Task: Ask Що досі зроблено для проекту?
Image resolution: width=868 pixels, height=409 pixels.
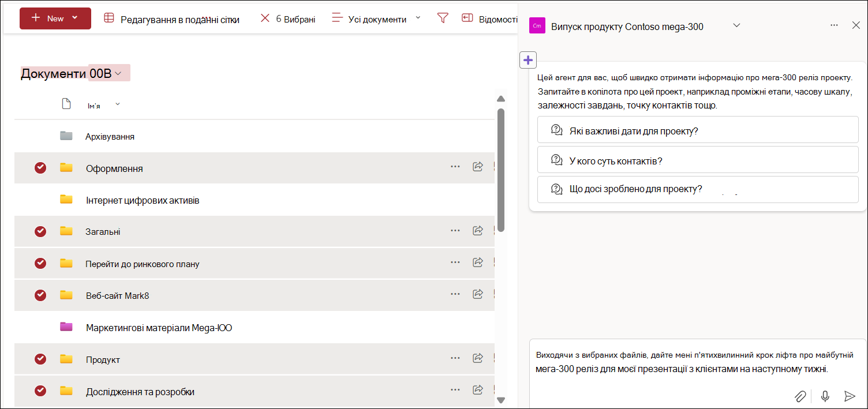Action: coord(698,189)
